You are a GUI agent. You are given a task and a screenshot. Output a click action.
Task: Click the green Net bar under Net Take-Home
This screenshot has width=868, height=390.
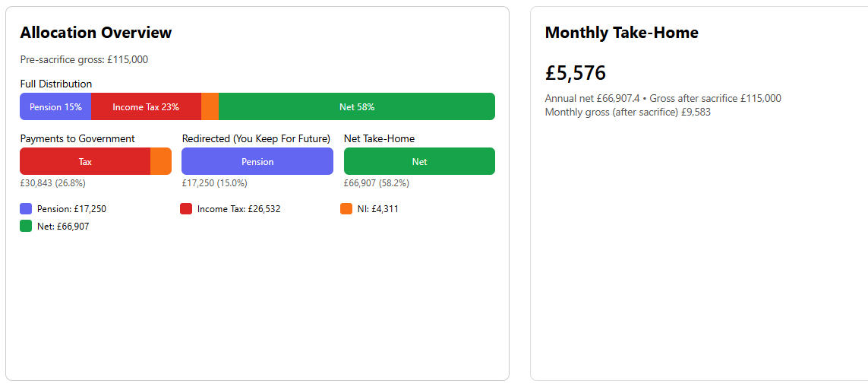pyautogui.click(x=420, y=161)
